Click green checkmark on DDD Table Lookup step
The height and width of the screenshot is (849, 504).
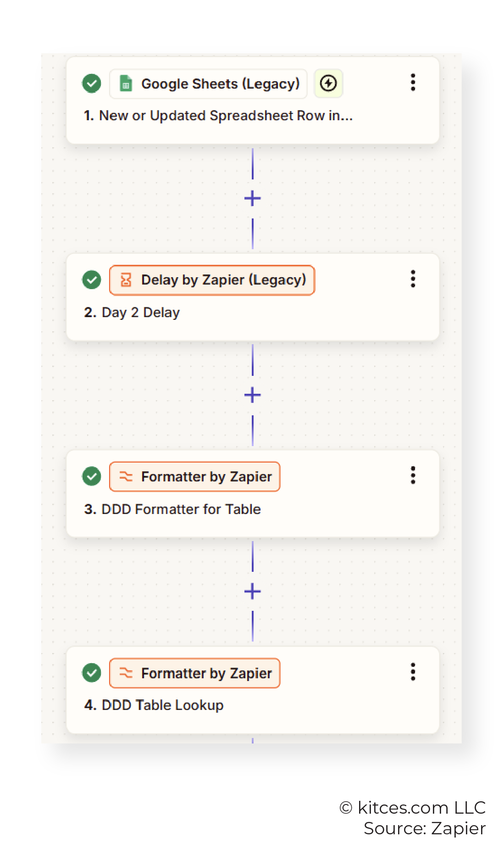[x=92, y=673]
